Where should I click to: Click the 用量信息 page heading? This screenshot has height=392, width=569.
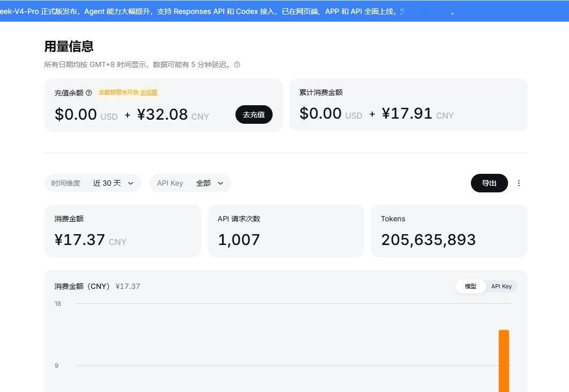[x=69, y=46]
